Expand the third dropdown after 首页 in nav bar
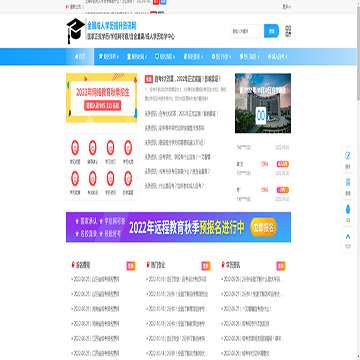This screenshot has height=360, width=360. coord(165,57)
